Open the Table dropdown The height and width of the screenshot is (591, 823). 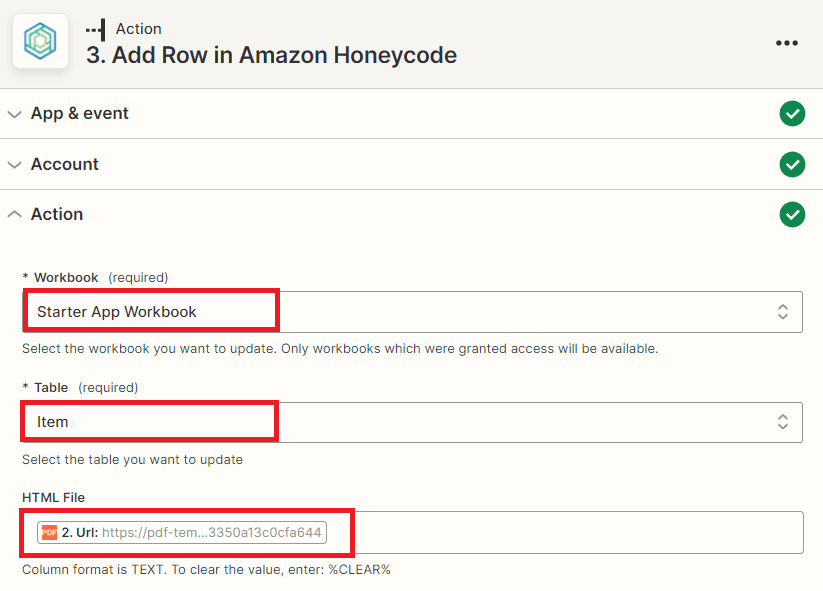click(400, 421)
